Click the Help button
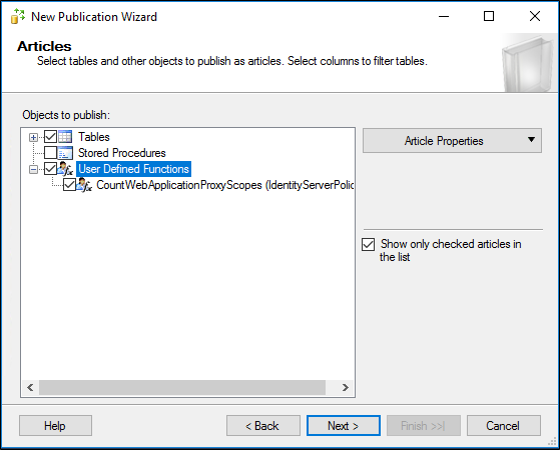Image resolution: width=560 pixels, height=450 pixels. 55,425
